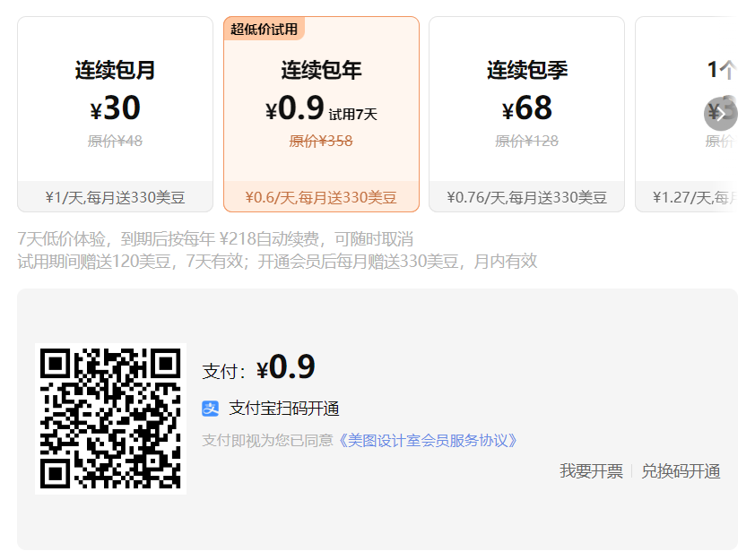
Task: Click ¥1/天,每月送330美豆 footer text
Action: click(115, 197)
